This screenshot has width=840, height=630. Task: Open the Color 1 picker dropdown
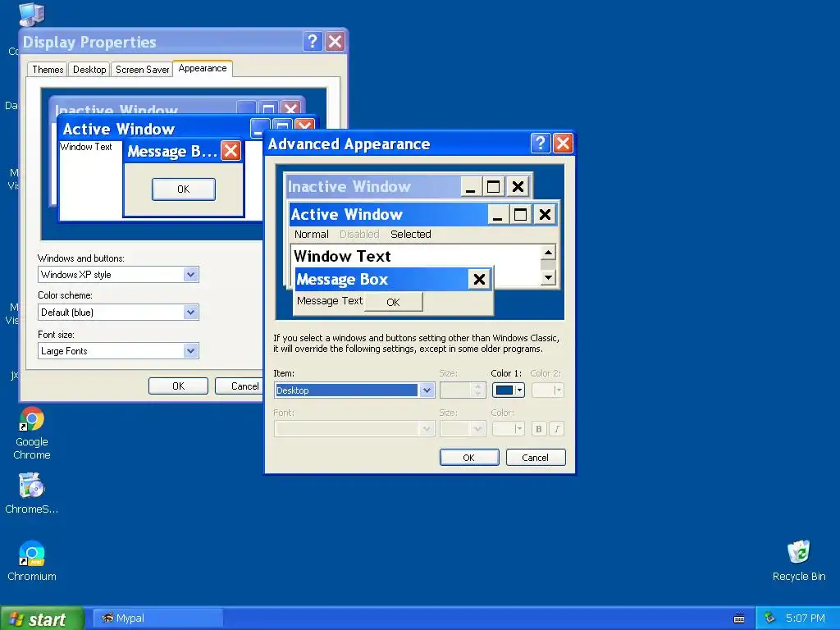(509, 390)
